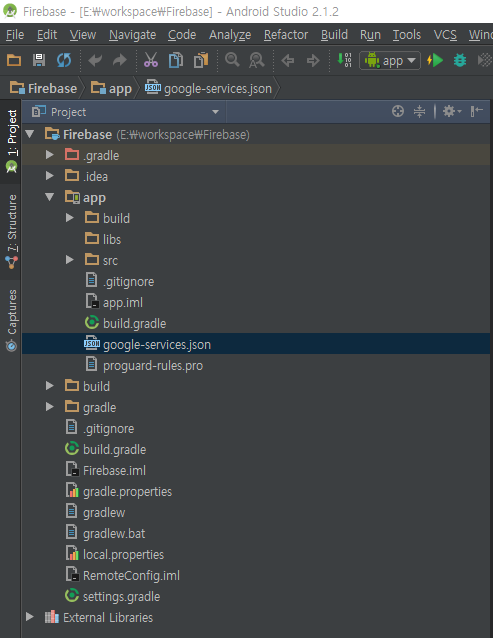Click the Back navigation arrow
The image size is (493, 638).
(x=288, y=61)
